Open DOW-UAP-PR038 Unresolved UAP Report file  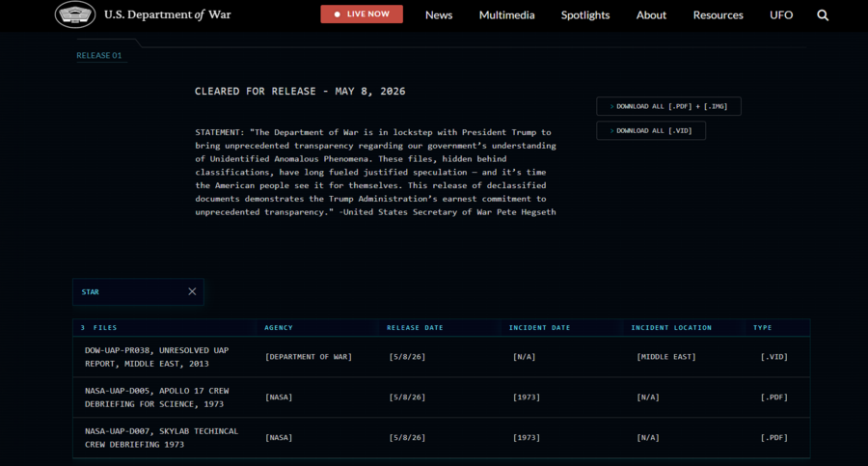tap(156, 357)
